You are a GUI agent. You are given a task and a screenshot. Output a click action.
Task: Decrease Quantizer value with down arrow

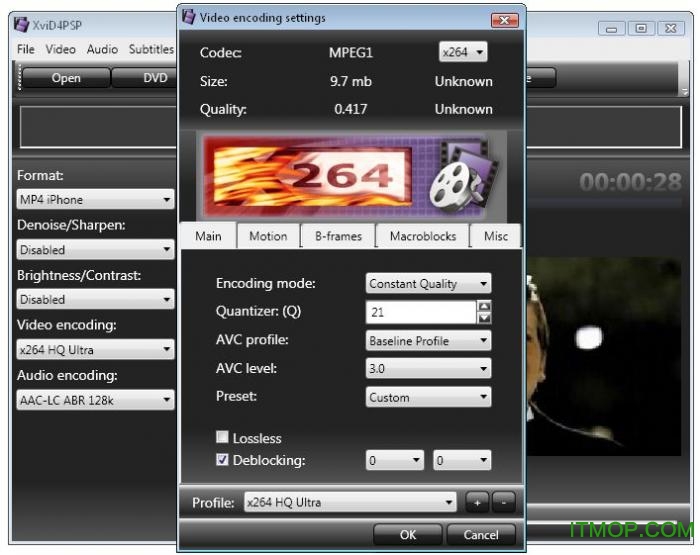coord(484,318)
